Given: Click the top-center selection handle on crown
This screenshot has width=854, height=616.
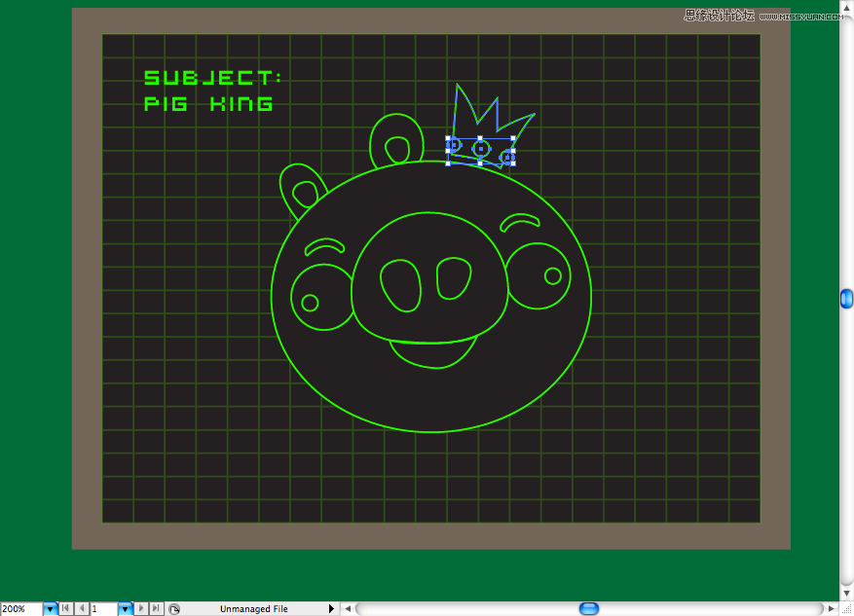Looking at the screenshot, I should [480, 138].
